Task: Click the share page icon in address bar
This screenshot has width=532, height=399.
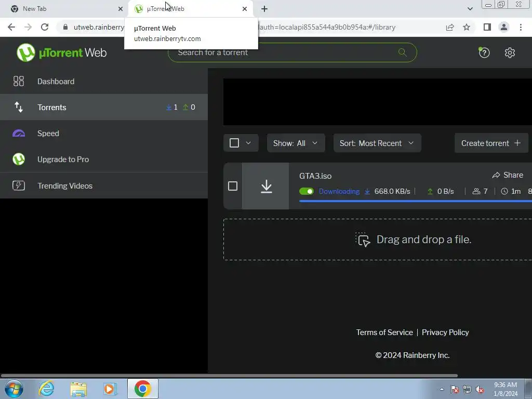Action: 450,27
